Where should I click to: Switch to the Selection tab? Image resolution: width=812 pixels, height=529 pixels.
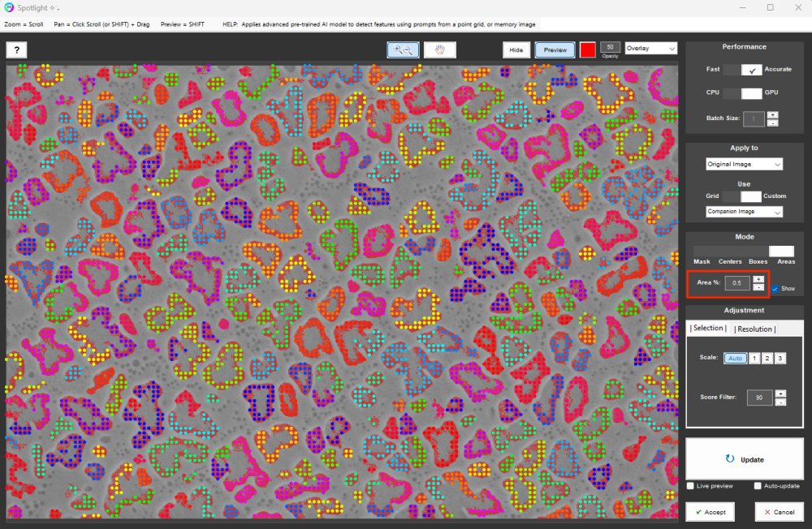click(708, 328)
